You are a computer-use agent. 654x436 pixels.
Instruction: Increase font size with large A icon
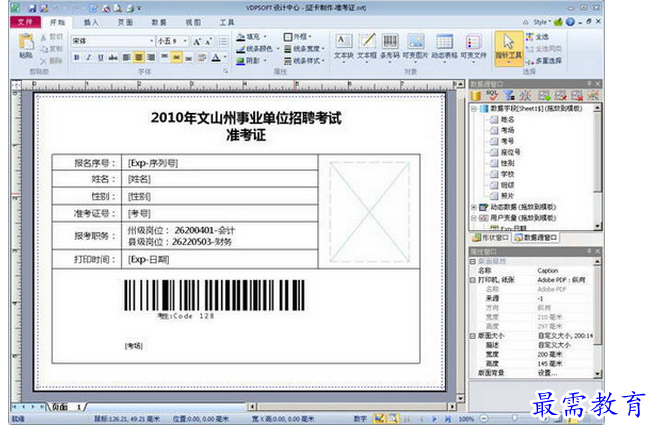(197, 41)
